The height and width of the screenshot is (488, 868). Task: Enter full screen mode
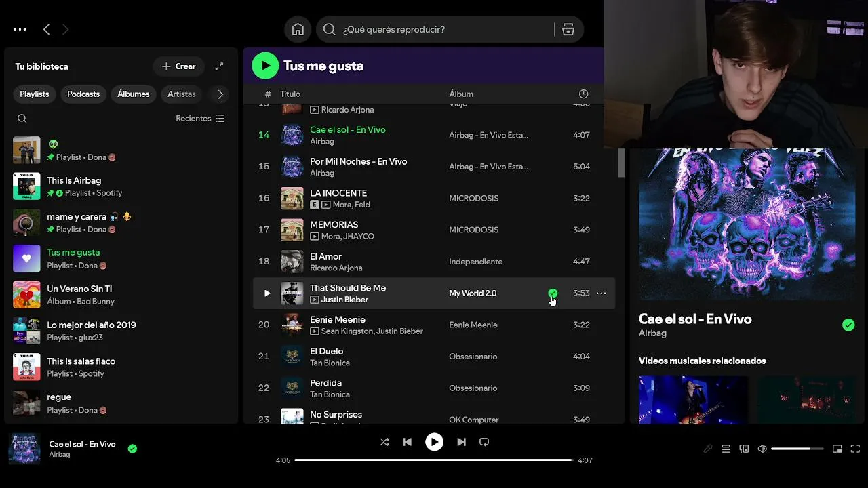855,449
